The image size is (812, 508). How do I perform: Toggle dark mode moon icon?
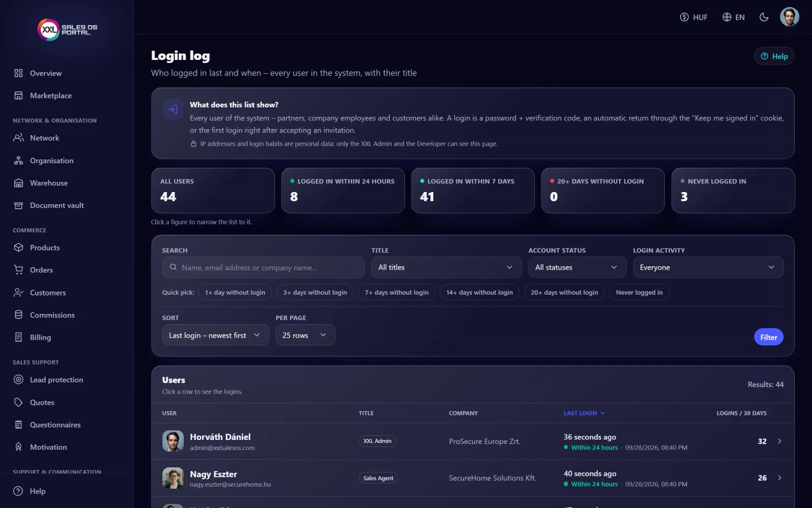(764, 17)
